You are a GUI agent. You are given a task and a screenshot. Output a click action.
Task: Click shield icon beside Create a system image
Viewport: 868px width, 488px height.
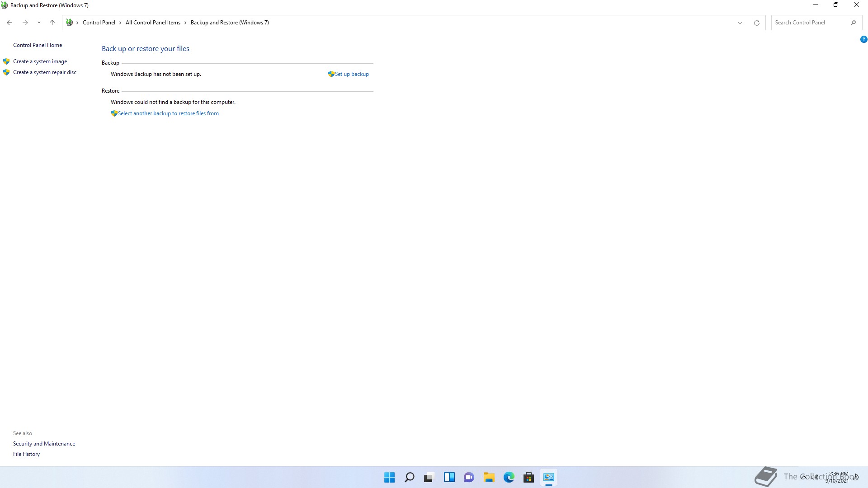[6, 61]
